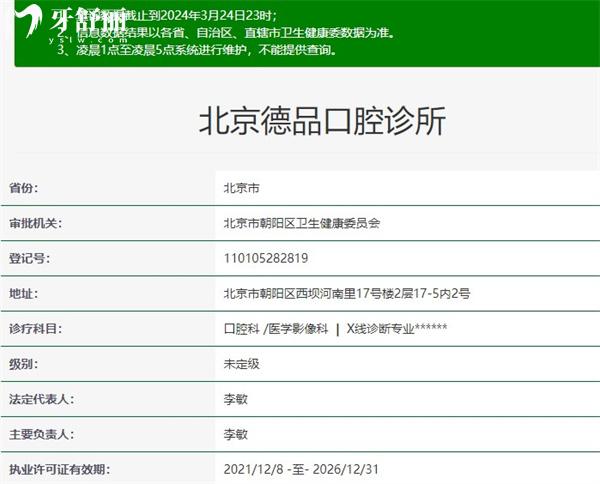Screen dimensions: 600x484
Task: Click the 审批机关 label
Action: 35,223
